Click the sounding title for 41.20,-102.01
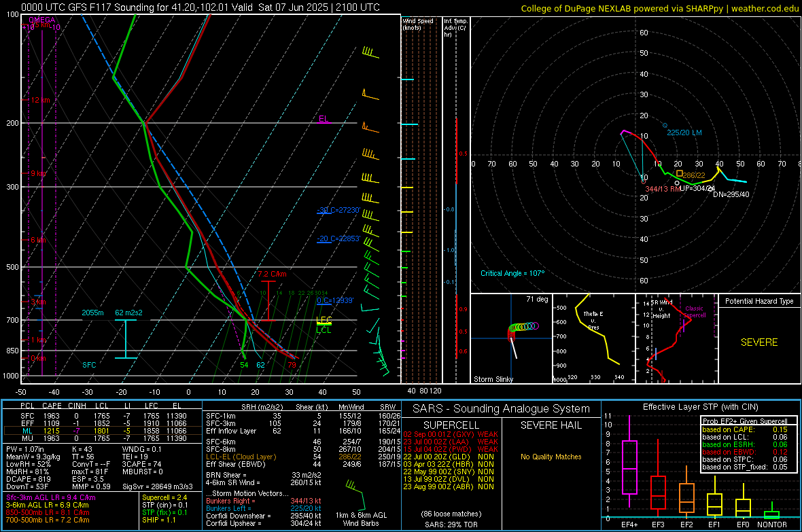This screenshot has height=532, width=802. [201, 7]
